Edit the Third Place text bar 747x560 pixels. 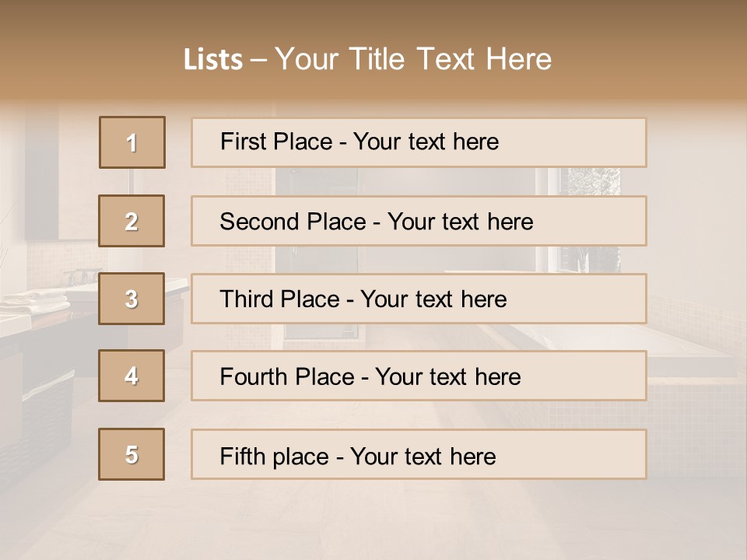[x=419, y=299]
